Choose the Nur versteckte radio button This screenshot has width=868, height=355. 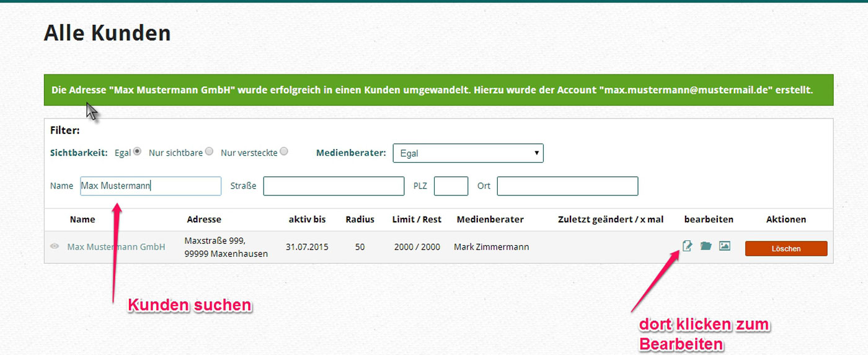coord(284,151)
